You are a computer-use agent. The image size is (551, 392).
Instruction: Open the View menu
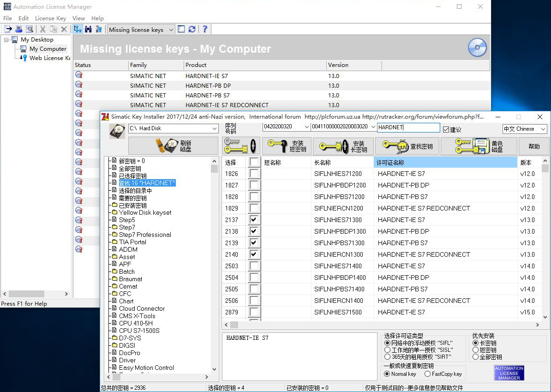point(78,18)
